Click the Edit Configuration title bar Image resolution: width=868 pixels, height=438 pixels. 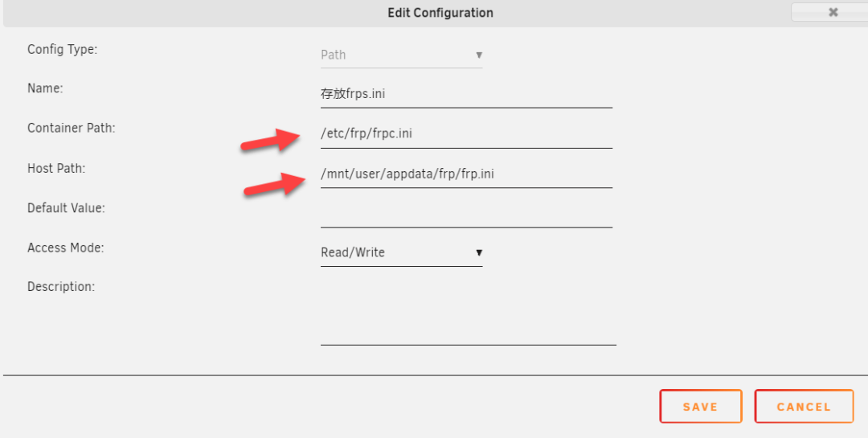pyautogui.click(x=440, y=13)
